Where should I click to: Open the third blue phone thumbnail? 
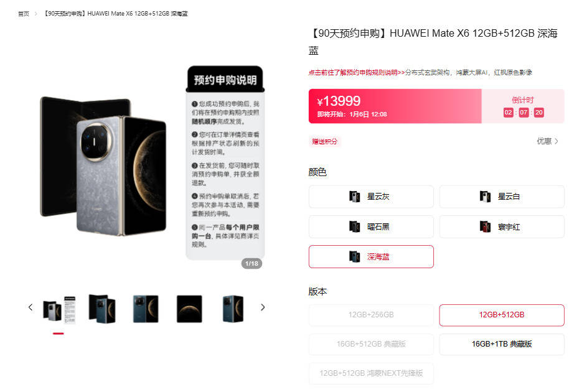point(146,309)
